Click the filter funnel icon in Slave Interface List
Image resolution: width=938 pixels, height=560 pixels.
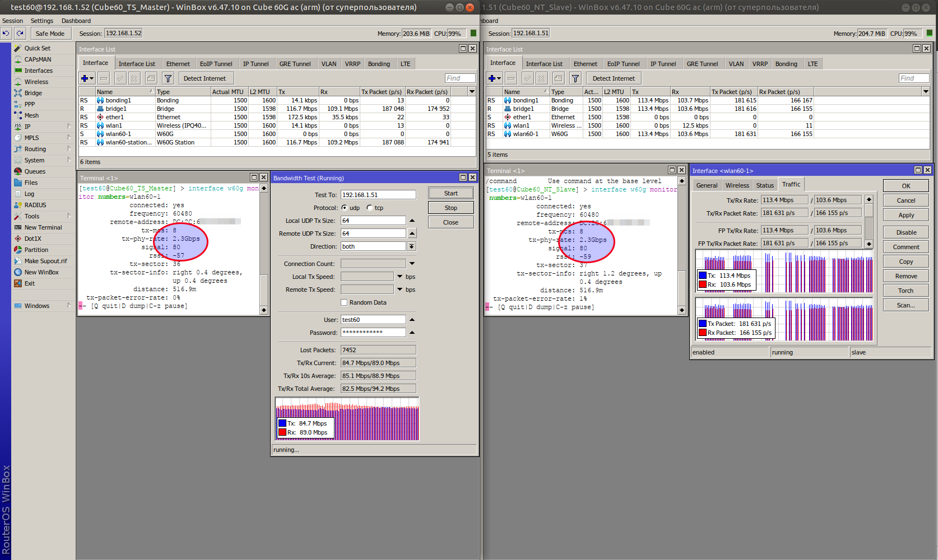point(575,78)
